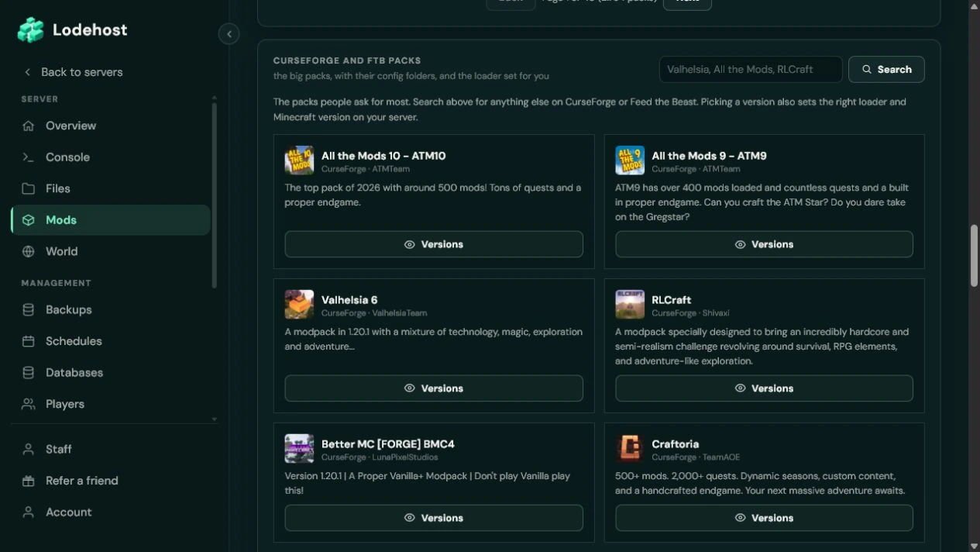
Task: Show versions for Craftoria
Action: (x=764, y=518)
